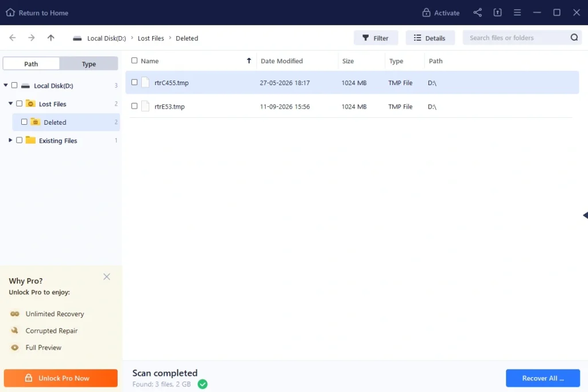Viewport: 588px width, 392px height.
Task: Click the Corrupted Repair wrench icon
Action: pyautogui.click(x=14, y=330)
